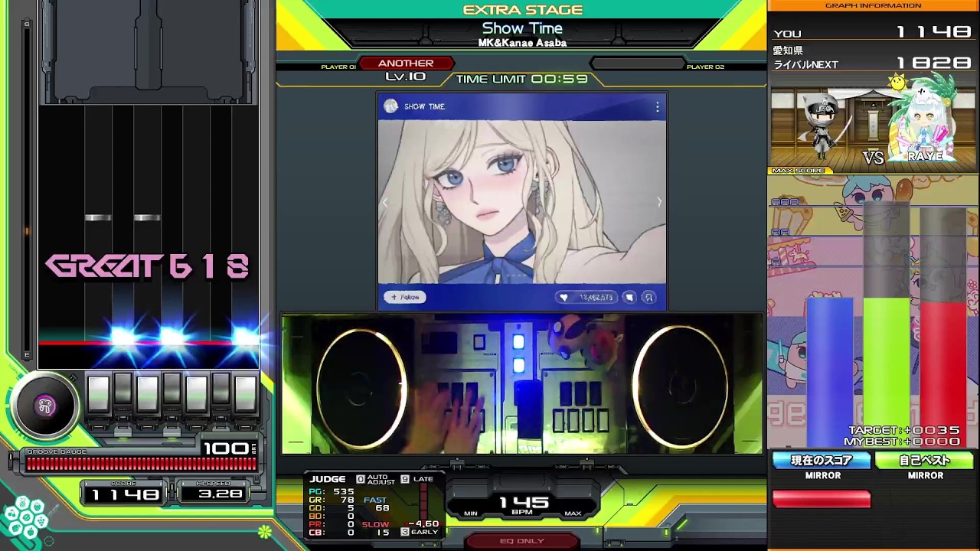Click the GR: 78 judge row

[x=332, y=500]
